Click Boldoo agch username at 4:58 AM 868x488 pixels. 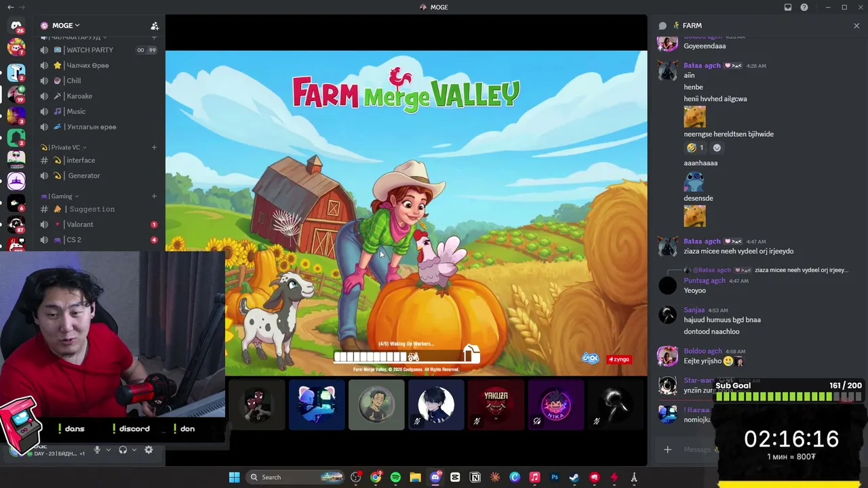click(x=703, y=351)
